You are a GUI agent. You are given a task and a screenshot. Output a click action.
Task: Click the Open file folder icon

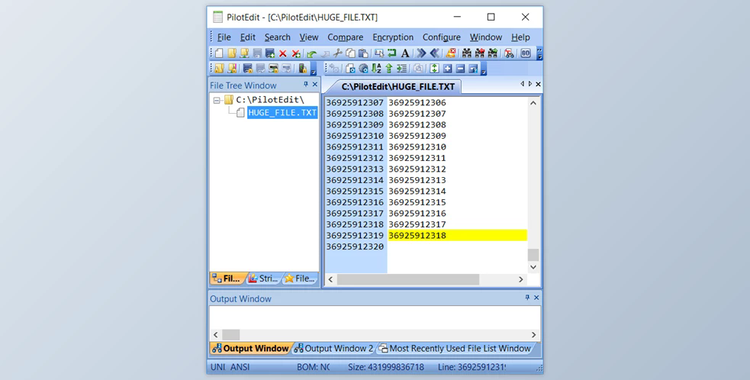232,53
